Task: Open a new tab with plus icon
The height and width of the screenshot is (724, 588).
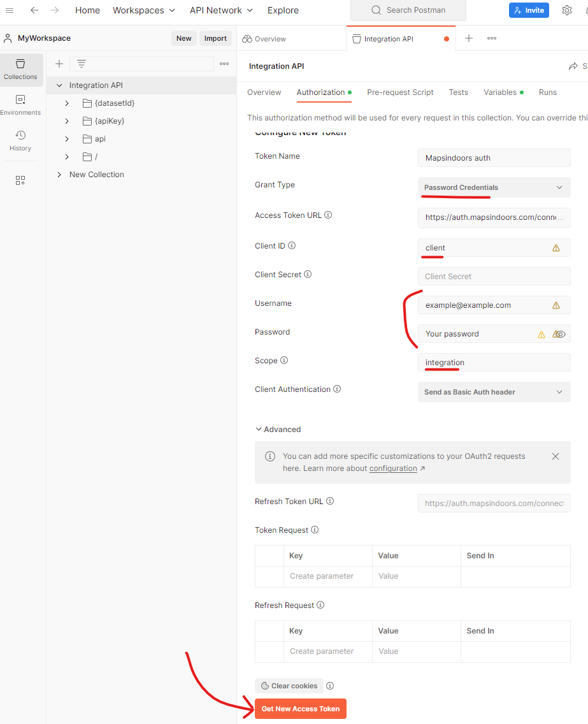Action: (x=468, y=38)
